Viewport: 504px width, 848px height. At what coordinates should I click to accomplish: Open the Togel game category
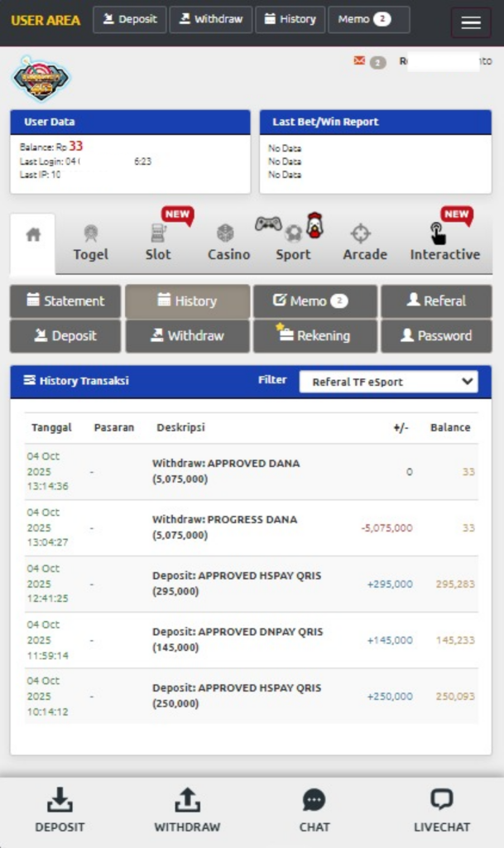pos(90,243)
